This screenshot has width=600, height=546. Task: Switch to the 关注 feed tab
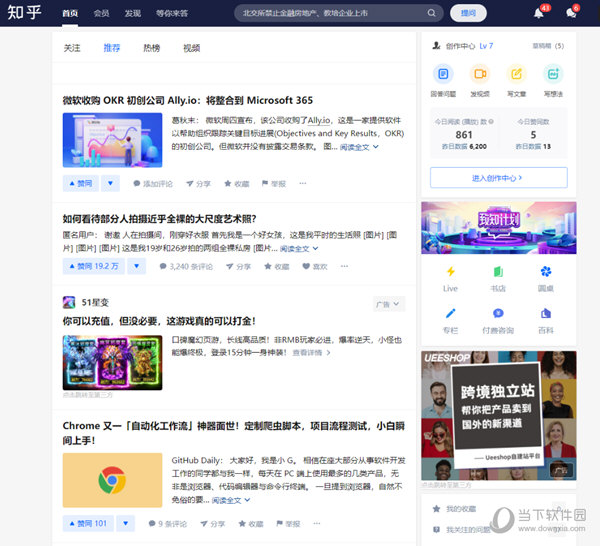(72, 48)
